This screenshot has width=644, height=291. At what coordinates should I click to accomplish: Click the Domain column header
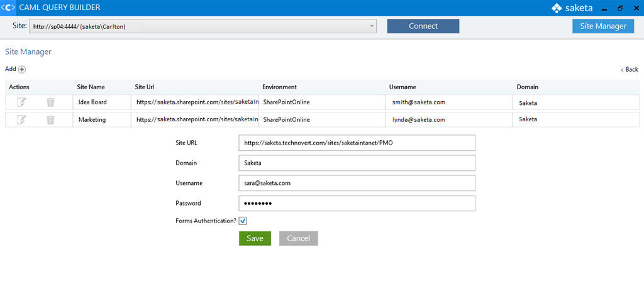point(528,87)
